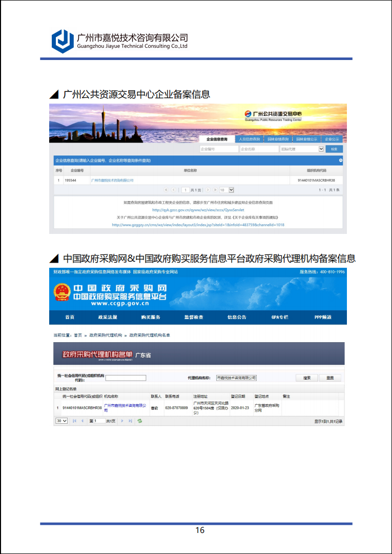The height and width of the screenshot is (554, 392).
Task: Select the 园林业绩公示 tab
Action: click(x=306, y=139)
